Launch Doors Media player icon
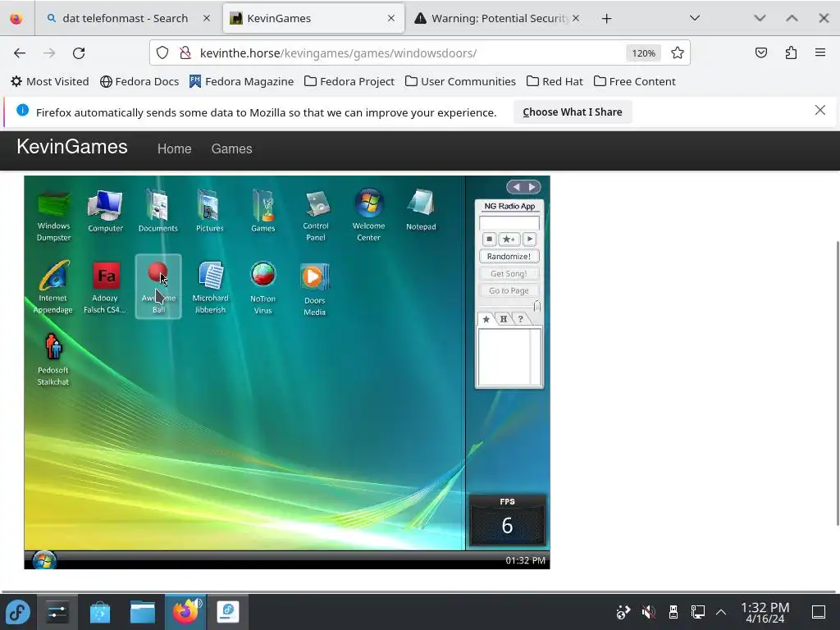The height and width of the screenshot is (630, 840). 314,290
